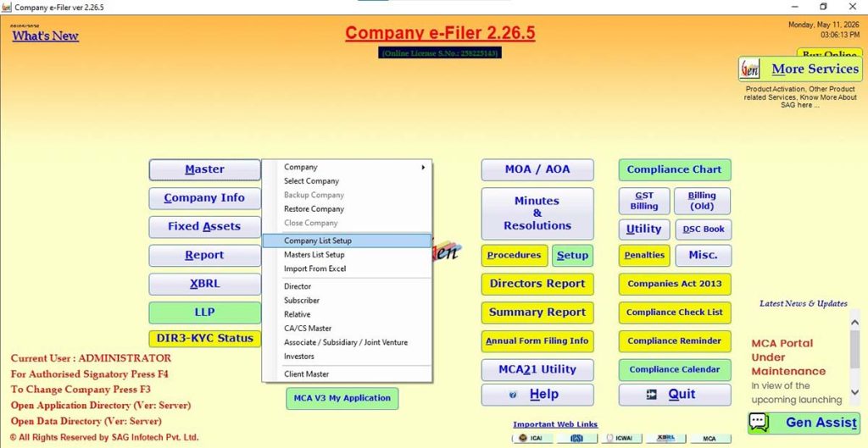Open Directors Report
Image resolution: width=868 pixels, height=448 pixels.
coord(537,284)
